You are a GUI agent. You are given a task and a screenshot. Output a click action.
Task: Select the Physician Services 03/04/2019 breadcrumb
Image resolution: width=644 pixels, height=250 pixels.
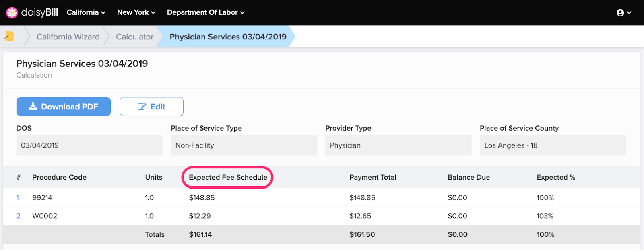[228, 37]
